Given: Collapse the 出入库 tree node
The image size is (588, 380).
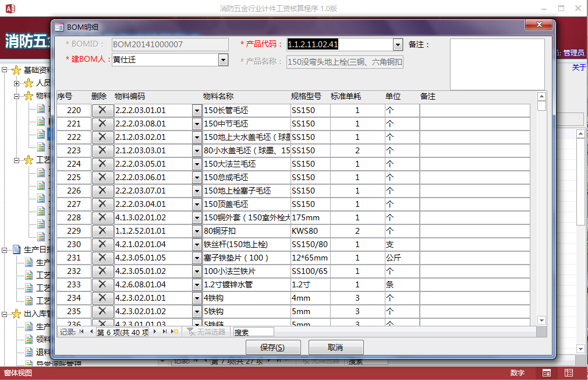Looking at the screenshot, I should pyautogui.click(x=5, y=314).
